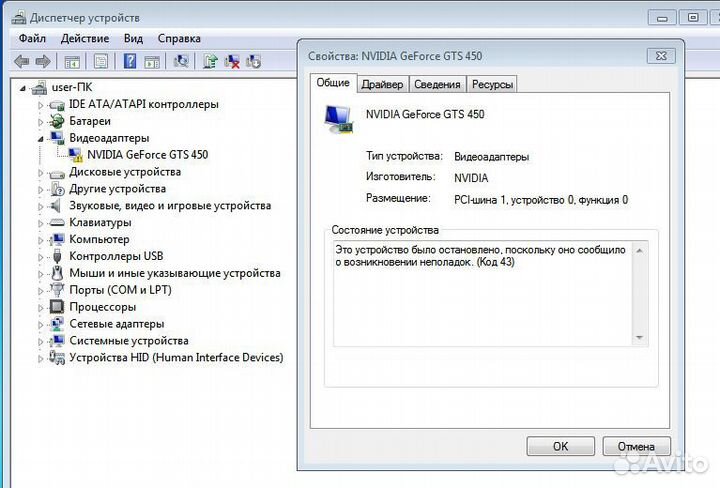The height and width of the screenshot is (488, 720).
Task: Click the Scan for hardware changes icon
Action: (x=181, y=61)
